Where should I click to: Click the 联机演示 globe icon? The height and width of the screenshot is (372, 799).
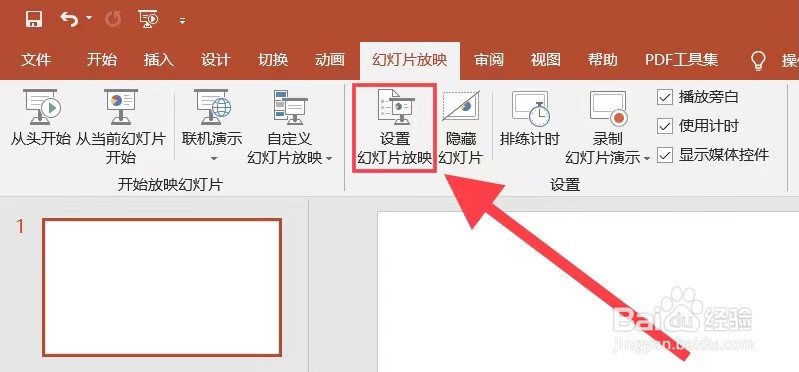click(212, 108)
